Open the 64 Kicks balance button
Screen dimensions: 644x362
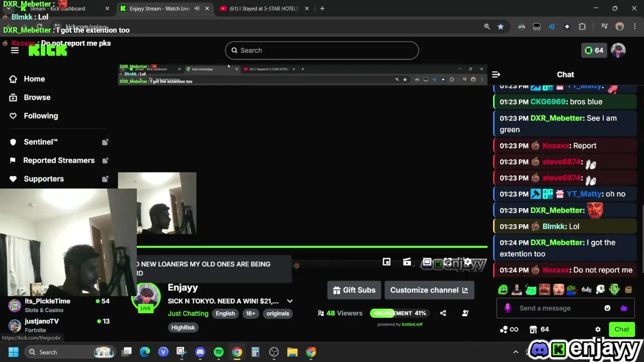pos(594,50)
